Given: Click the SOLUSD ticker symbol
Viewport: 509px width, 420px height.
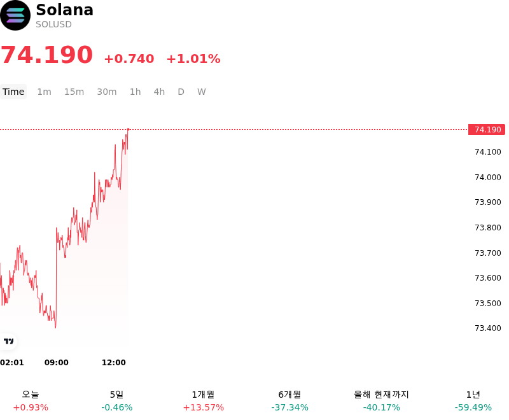Looking at the screenshot, I should (53, 24).
